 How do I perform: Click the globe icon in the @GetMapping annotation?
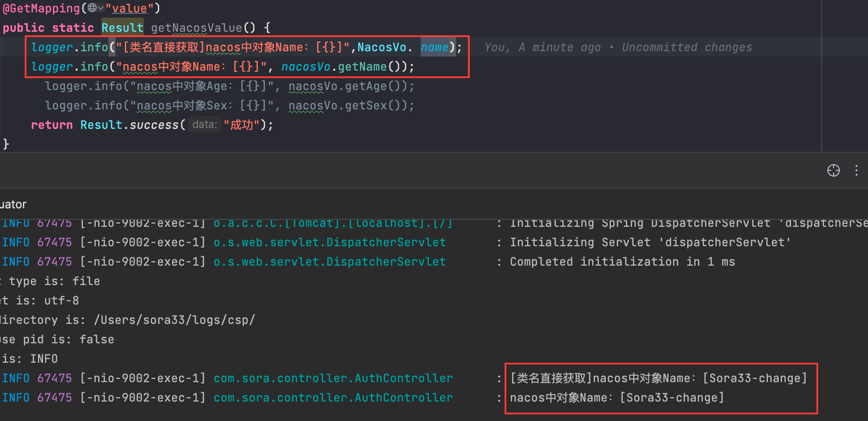point(92,8)
